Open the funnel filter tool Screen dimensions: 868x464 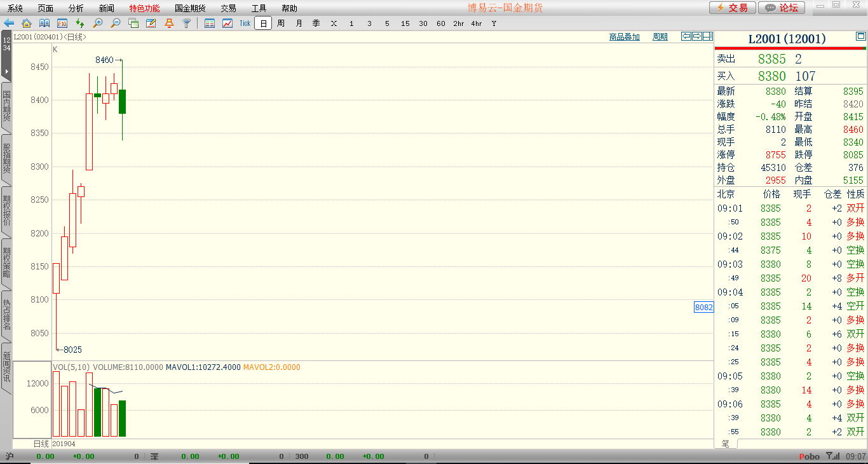click(187, 24)
